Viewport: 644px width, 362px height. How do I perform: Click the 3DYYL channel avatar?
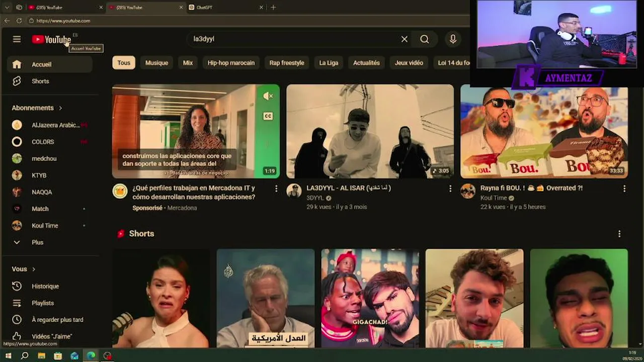[x=294, y=191]
